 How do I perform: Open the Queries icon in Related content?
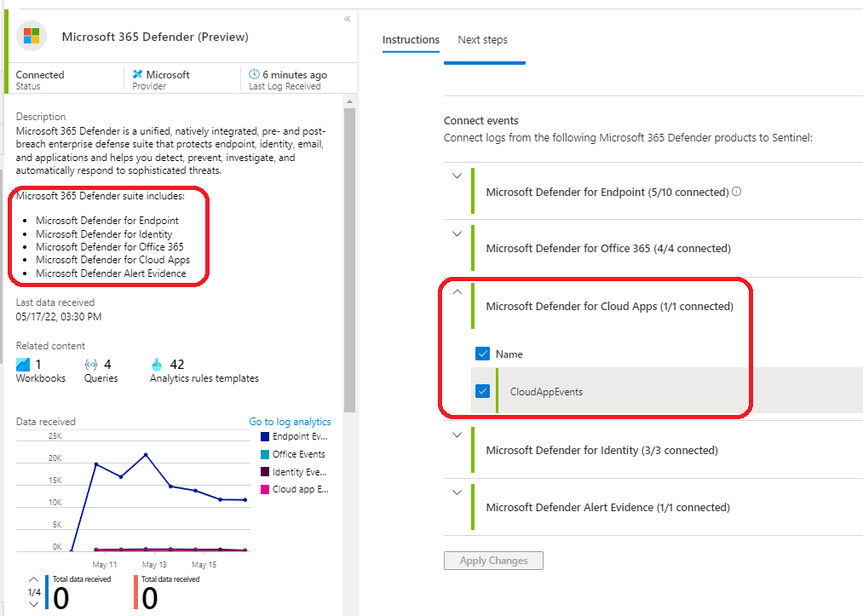tap(91, 365)
